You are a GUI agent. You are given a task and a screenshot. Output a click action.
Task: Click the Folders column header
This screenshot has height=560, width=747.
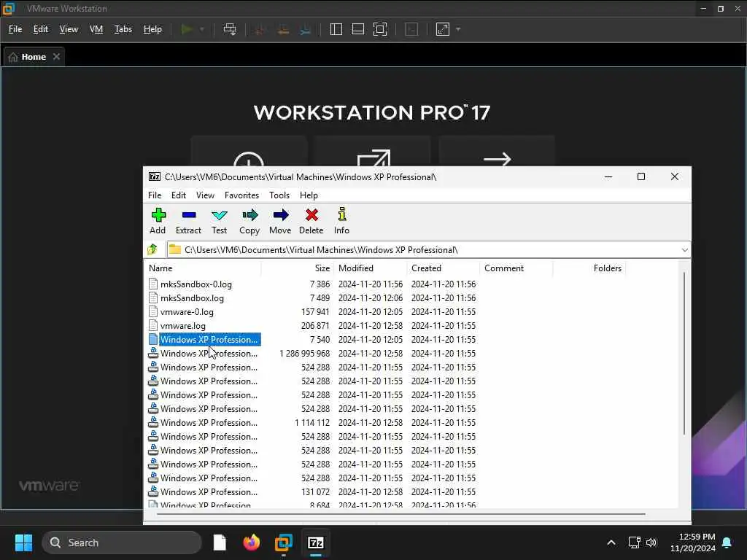[x=589, y=268]
